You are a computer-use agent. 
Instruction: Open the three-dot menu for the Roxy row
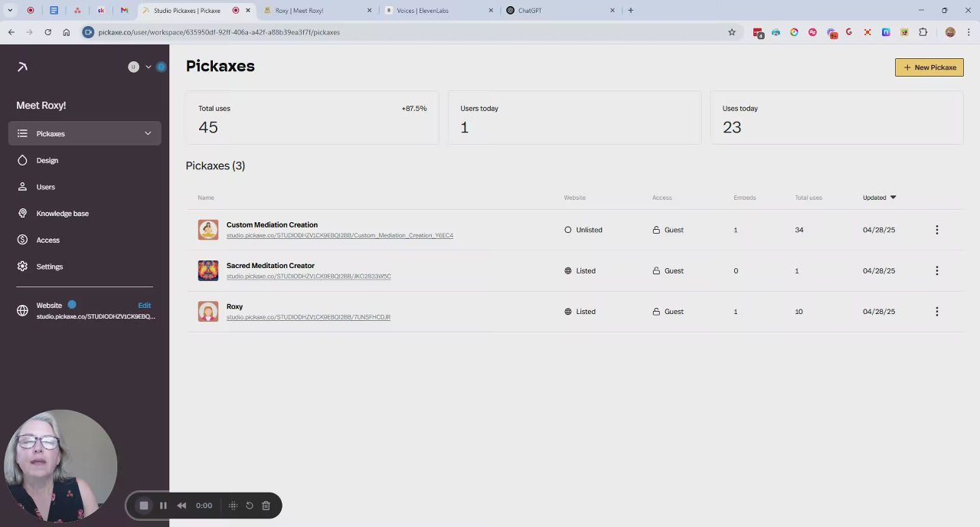tap(936, 312)
